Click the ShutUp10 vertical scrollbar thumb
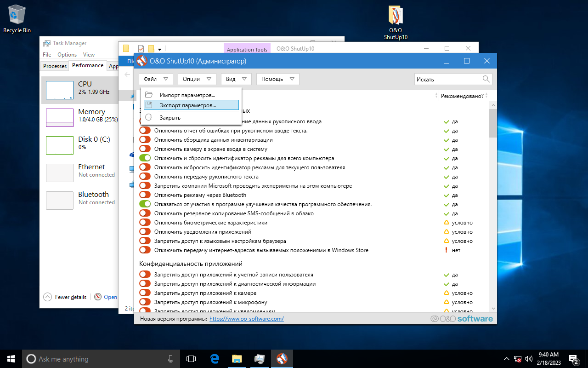The width and height of the screenshot is (588, 368). click(493, 123)
